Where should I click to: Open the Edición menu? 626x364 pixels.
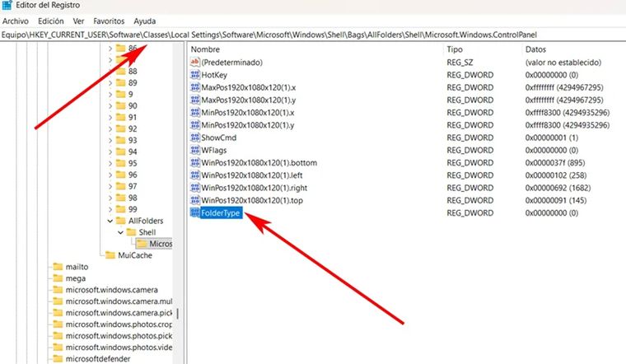point(51,21)
